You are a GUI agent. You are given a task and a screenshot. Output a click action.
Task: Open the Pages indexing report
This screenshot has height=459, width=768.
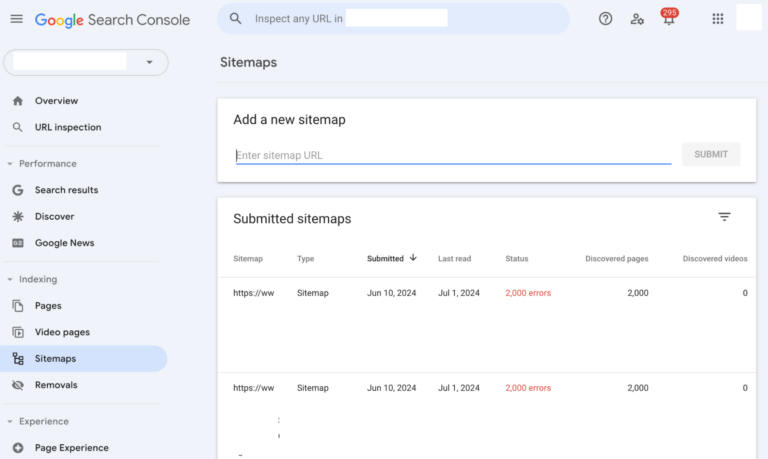(x=48, y=306)
